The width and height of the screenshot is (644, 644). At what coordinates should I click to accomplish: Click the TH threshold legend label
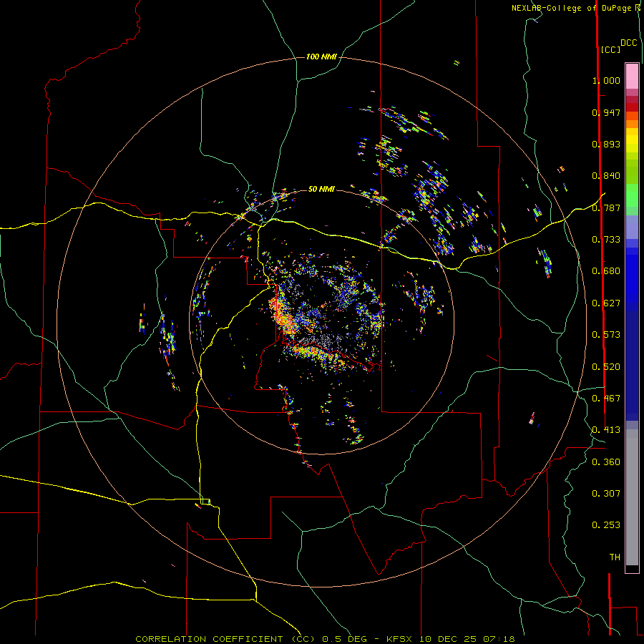[615, 557]
